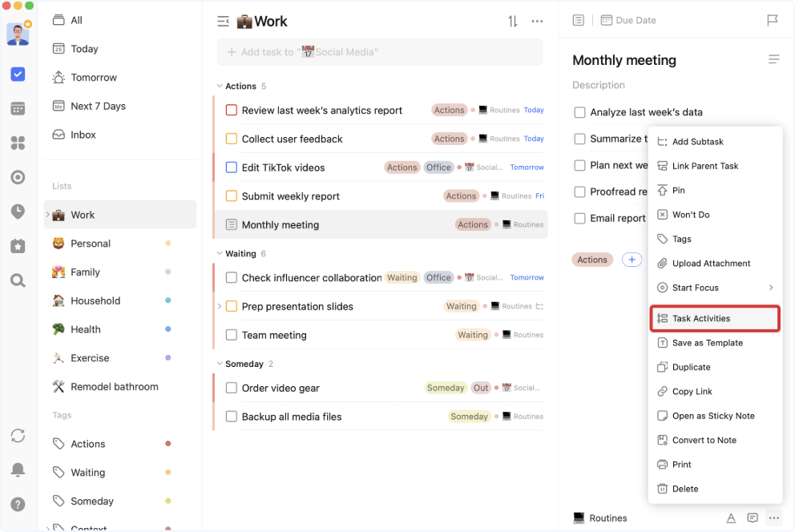The image size is (795, 532).
Task: Click the plus button next to Actions tag
Action: coord(632,260)
